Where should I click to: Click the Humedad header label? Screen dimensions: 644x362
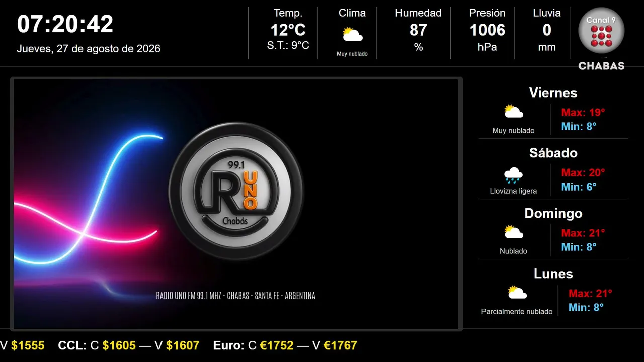[418, 13]
